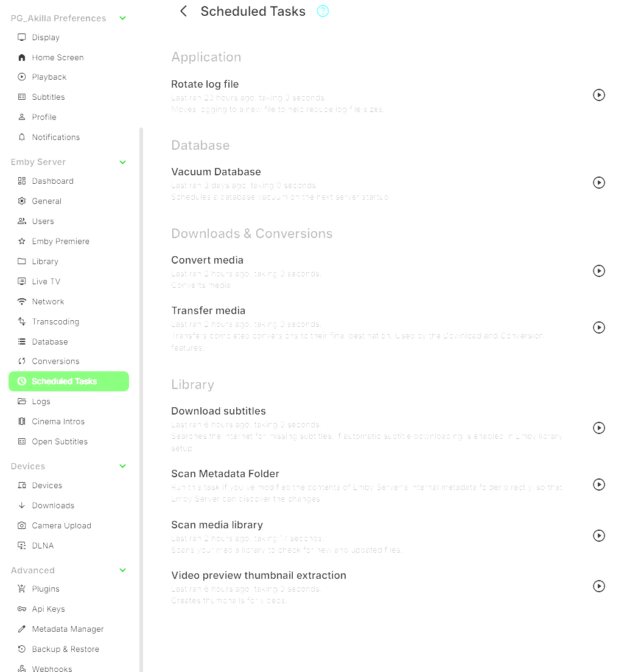Collapse the PG_Akilla Preferences section
The height and width of the screenshot is (672, 638).
pyautogui.click(x=122, y=18)
